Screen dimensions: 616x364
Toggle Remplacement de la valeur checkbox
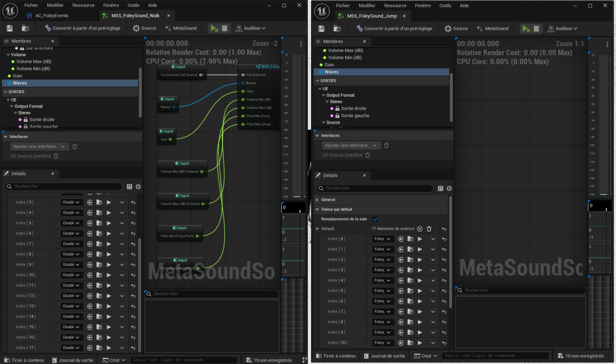[x=375, y=219]
